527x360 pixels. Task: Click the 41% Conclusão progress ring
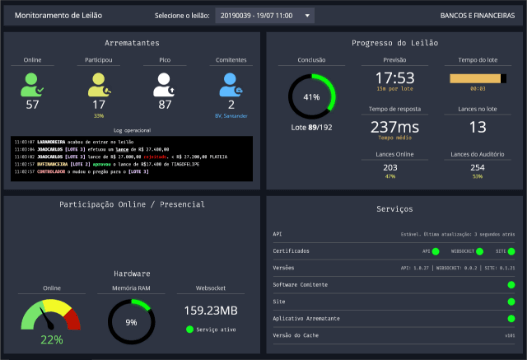point(312,97)
